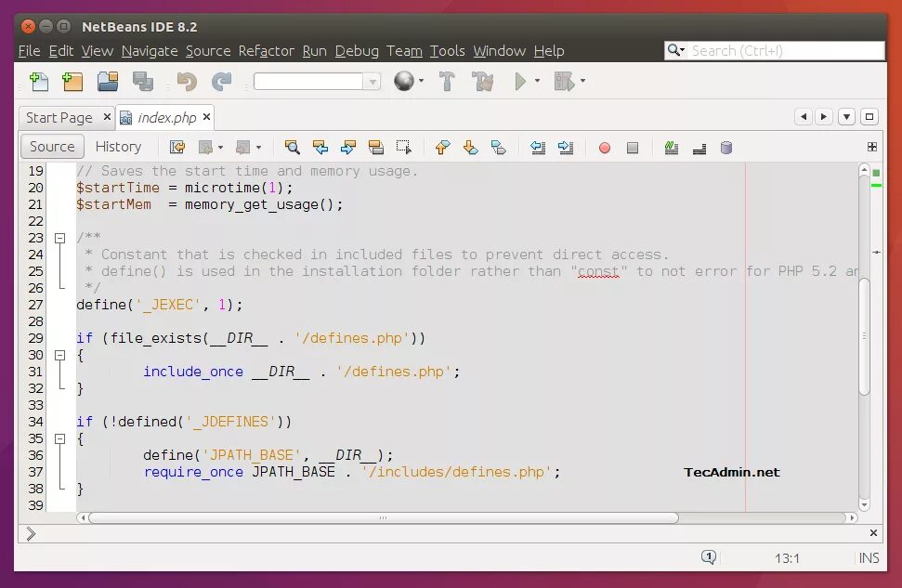Undo the last edit with the toolbar arrow
This screenshot has height=588, width=902.
tap(187, 82)
